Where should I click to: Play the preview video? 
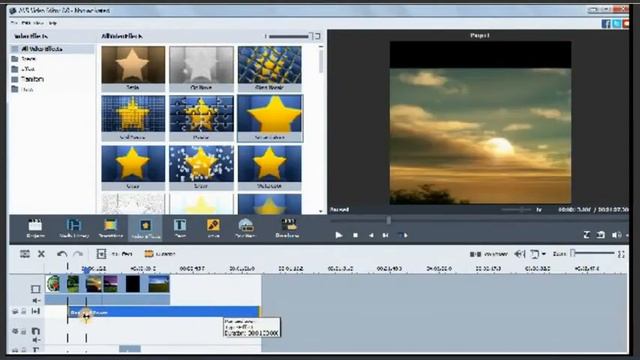[x=338, y=235]
